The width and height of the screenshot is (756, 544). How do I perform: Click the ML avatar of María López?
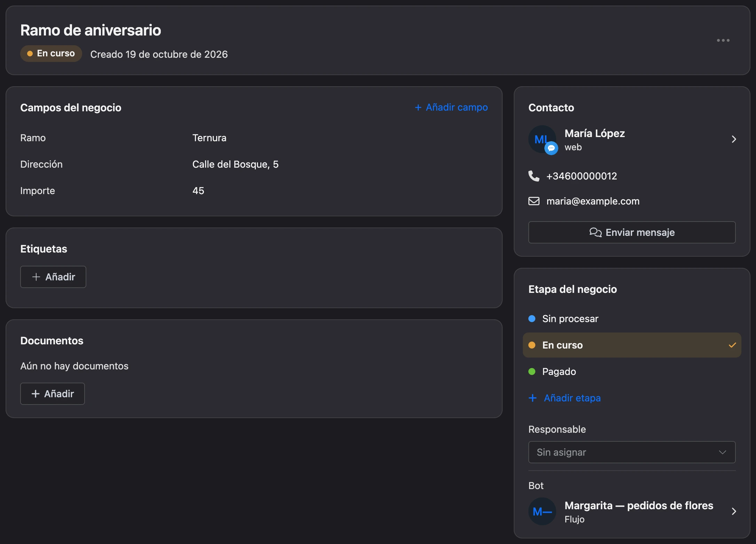click(542, 139)
